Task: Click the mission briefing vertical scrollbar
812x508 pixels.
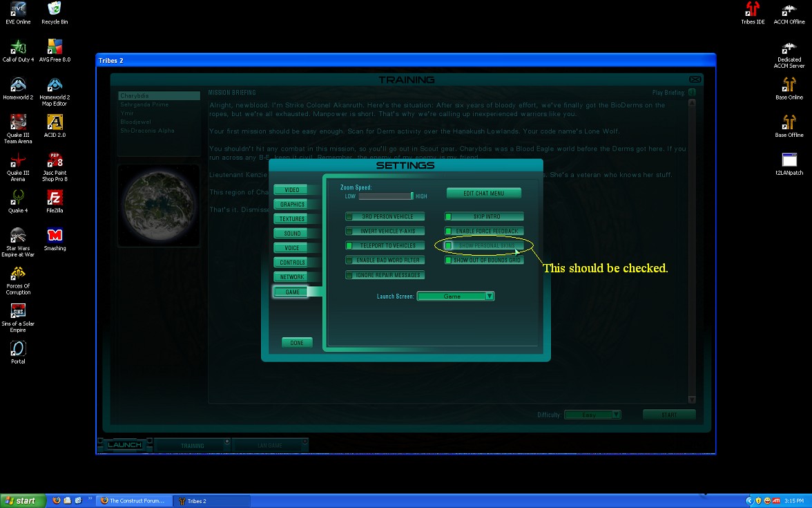Action: [x=692, y=251]
